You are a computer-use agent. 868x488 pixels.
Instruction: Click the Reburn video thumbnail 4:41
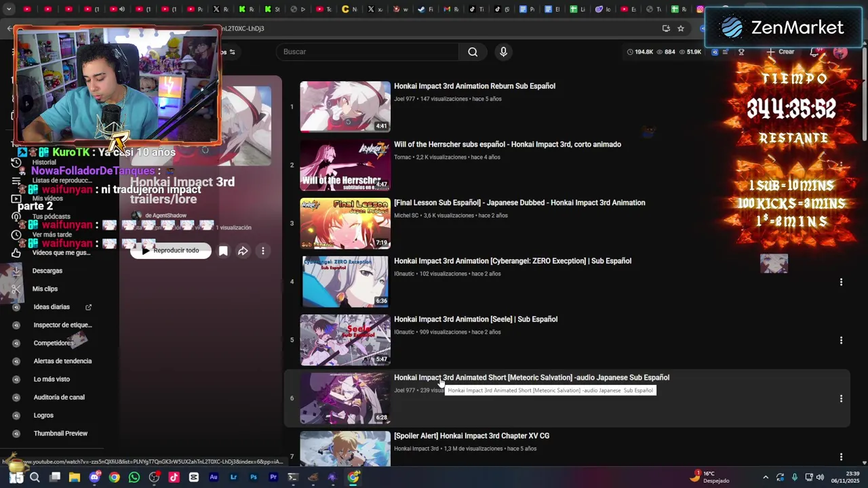coord(345,106)
